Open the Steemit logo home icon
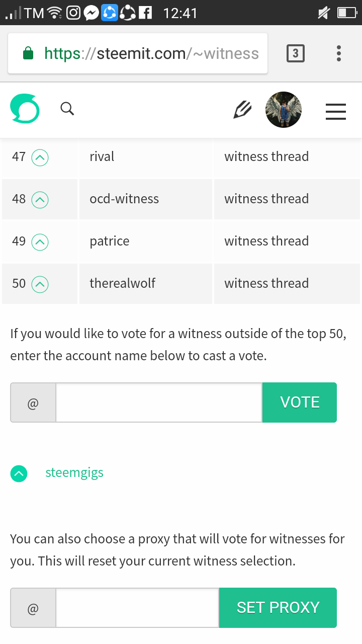Screen dimensions: 362x644 pyautogui.click(x=25, y=109)
